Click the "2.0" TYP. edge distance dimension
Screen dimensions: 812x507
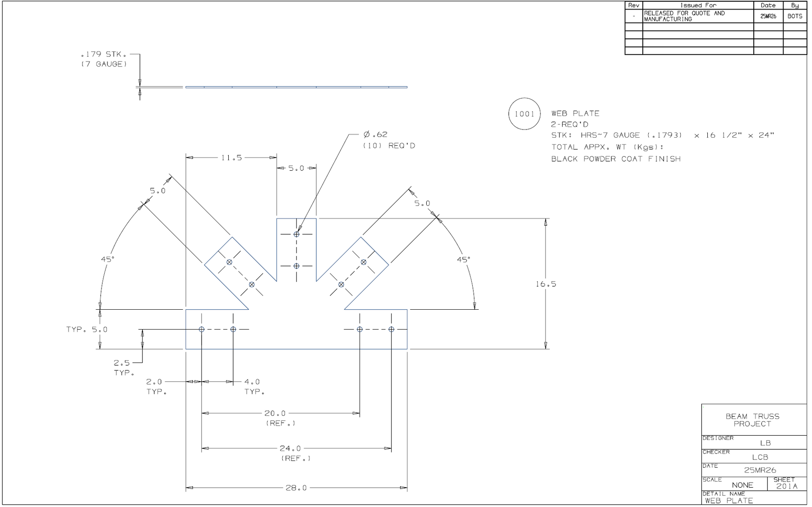coord(154,382)
